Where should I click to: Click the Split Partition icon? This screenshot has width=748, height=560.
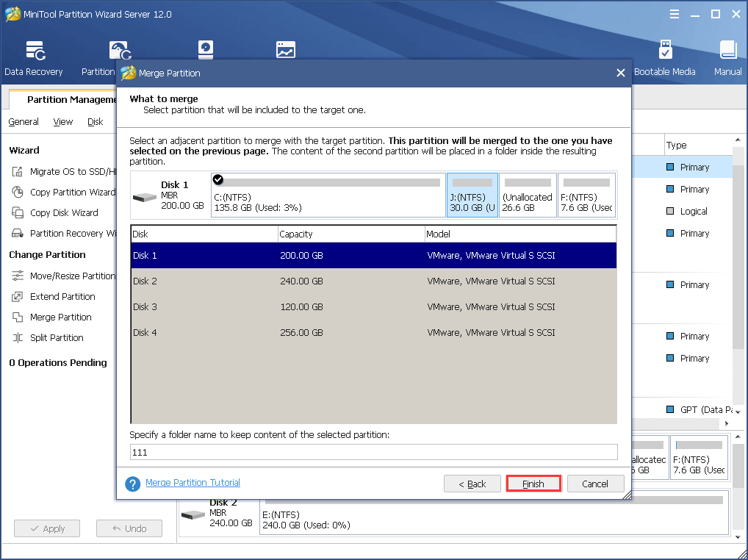18,338
